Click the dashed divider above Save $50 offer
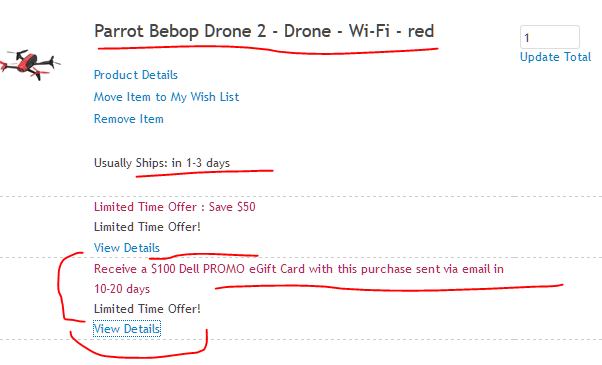The width and height of the screenshot is (602, 365). pyautogui.click(x=301, y=197)
